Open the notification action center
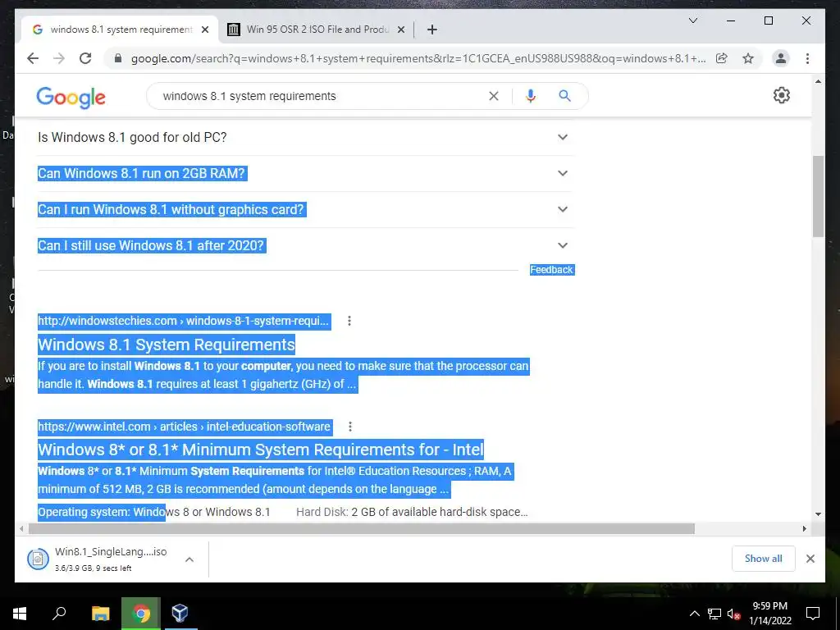Screen dimensions: 840x630 pyautogui.click(x=813, y=614)
